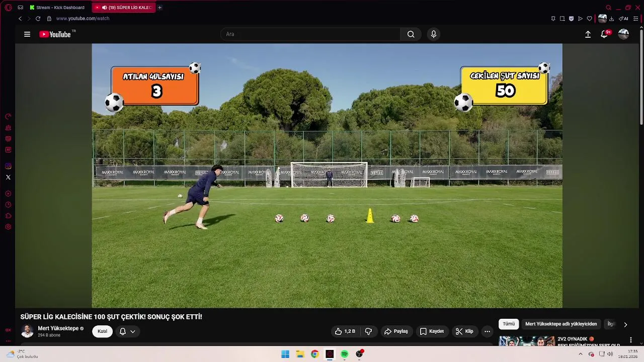Image resolution: width=644 pixels, height=362 pixels.
Task: Open the browser downloads icon
Action: 611,19
